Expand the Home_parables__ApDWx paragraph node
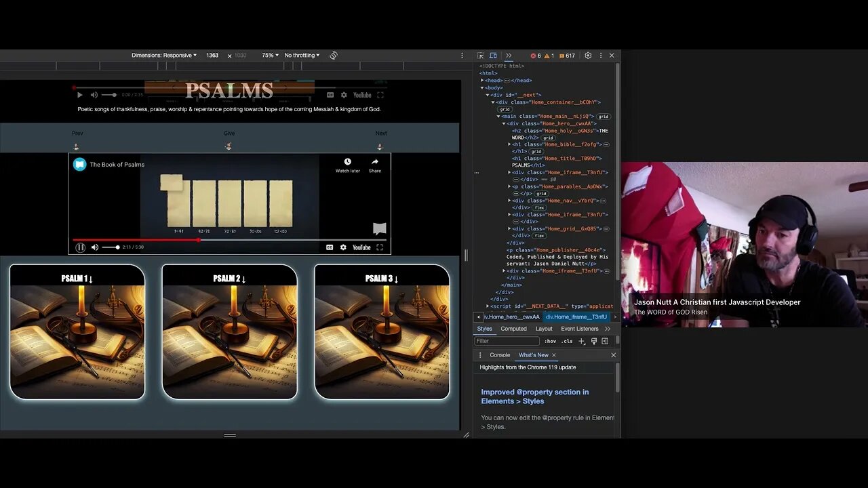Screen dimensions: 868x488 click(509, 186)
